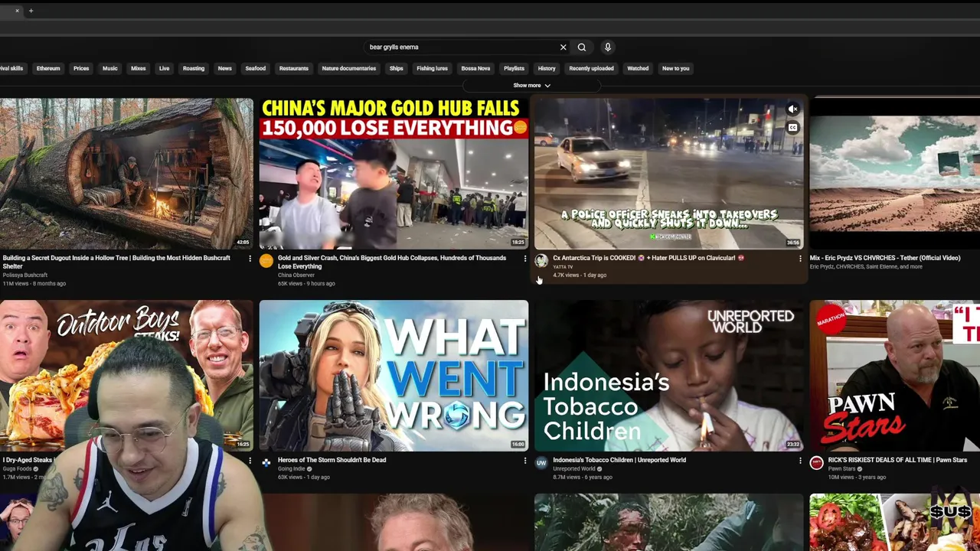Open Indonesia's Tobacco Children title link

click(619, 460)
